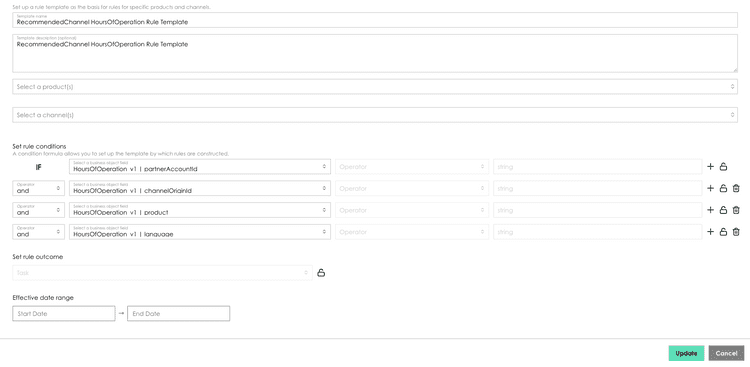Delete the channelOriginId condition row

[736, 189]
